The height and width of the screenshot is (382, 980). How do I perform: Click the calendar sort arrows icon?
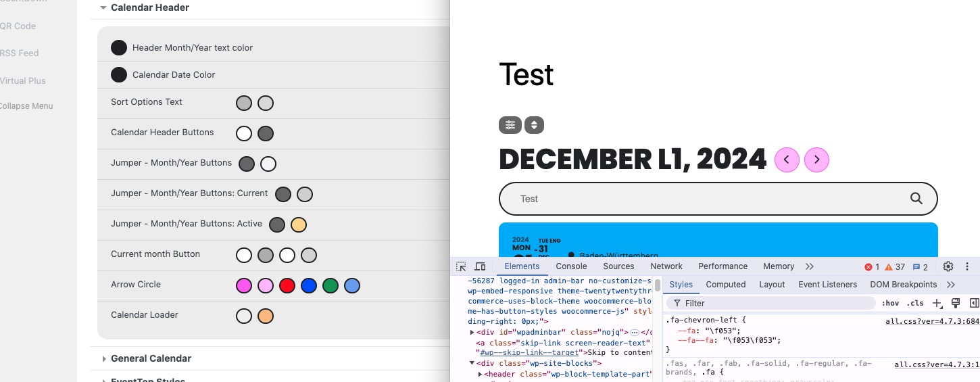534,125
